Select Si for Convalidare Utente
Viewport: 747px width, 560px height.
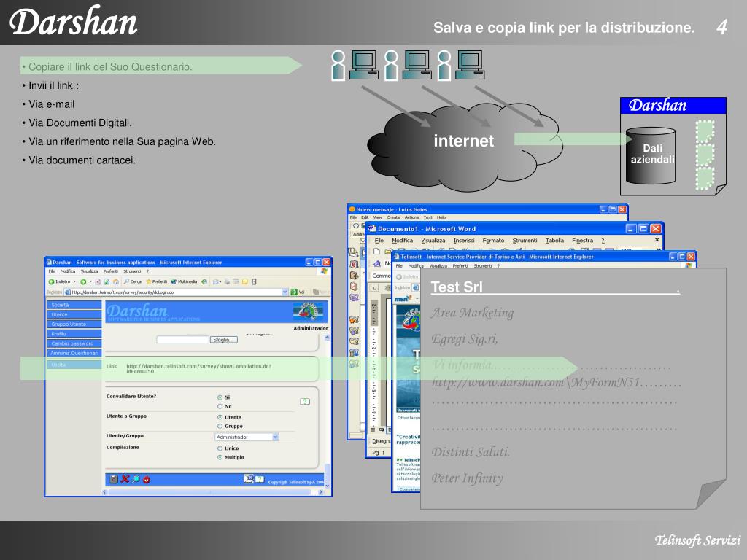pos(220,397)
